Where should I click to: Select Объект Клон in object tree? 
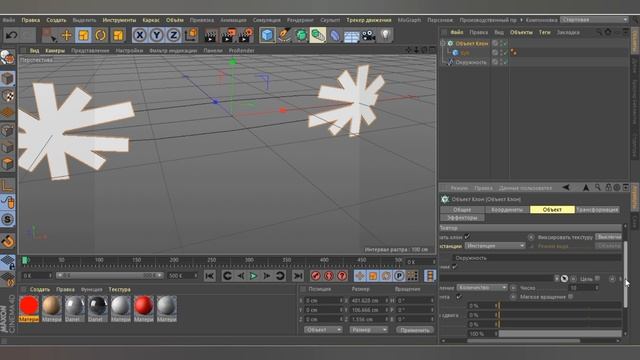point(471,43)
